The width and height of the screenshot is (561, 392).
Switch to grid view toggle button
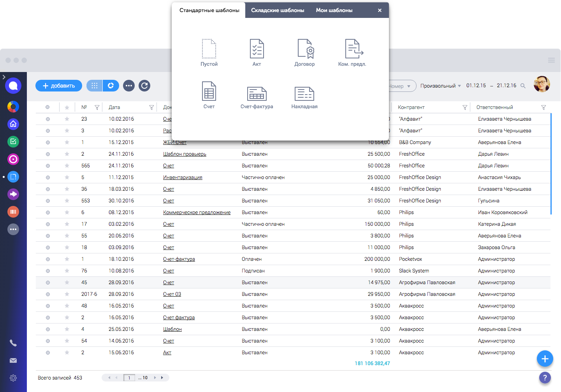[x=94, y=86]
